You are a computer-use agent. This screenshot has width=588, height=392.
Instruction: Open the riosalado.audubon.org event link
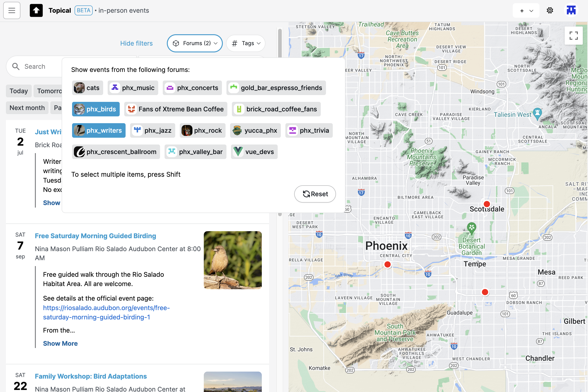click(x=106, y=313)
